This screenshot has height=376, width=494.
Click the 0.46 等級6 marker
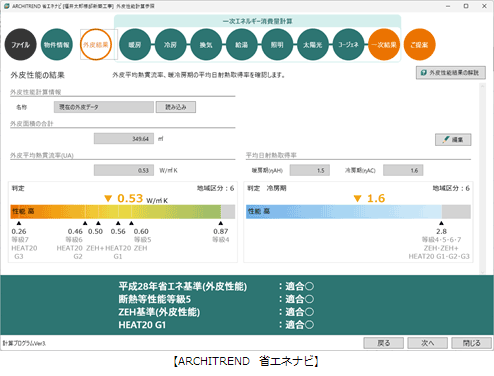85,223
